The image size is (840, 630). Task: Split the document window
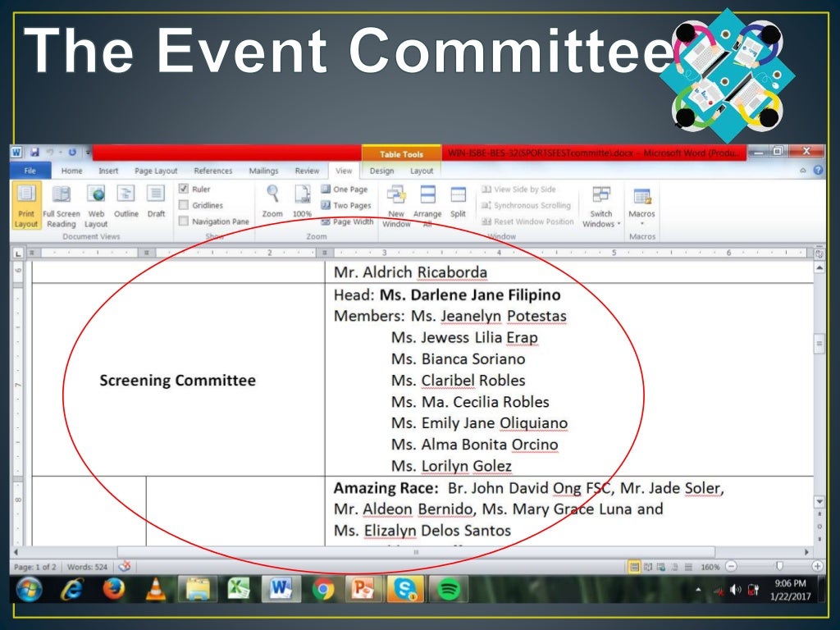[458, 202]
